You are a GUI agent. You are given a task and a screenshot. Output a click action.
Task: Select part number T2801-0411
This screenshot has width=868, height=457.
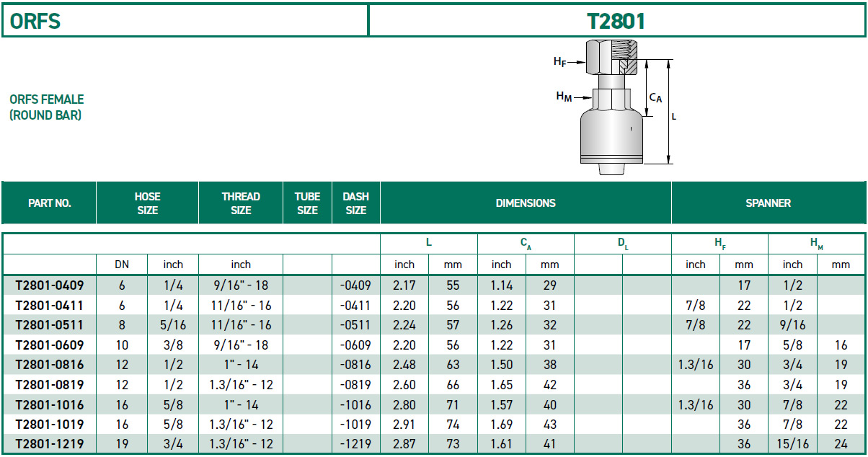tap(49, 306)
